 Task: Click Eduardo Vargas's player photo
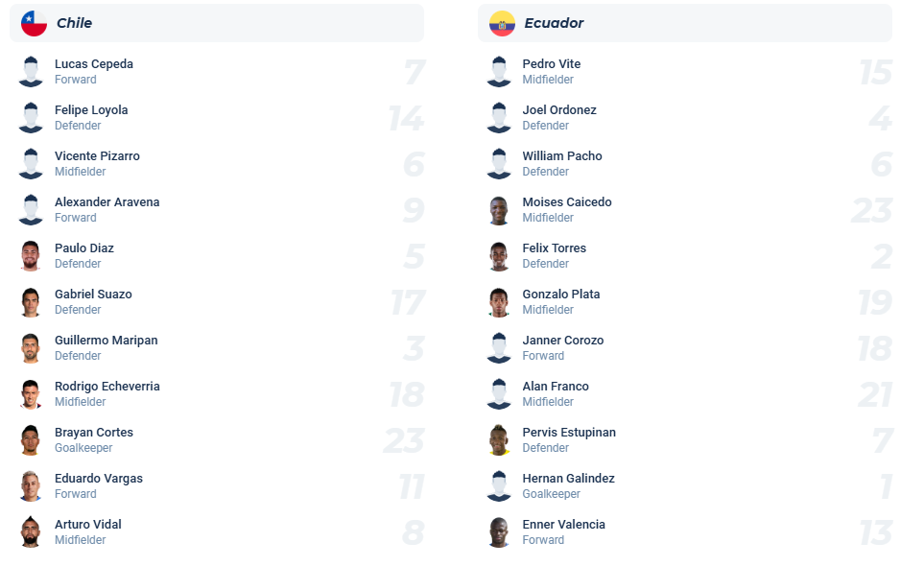click(x=31, y=486)
